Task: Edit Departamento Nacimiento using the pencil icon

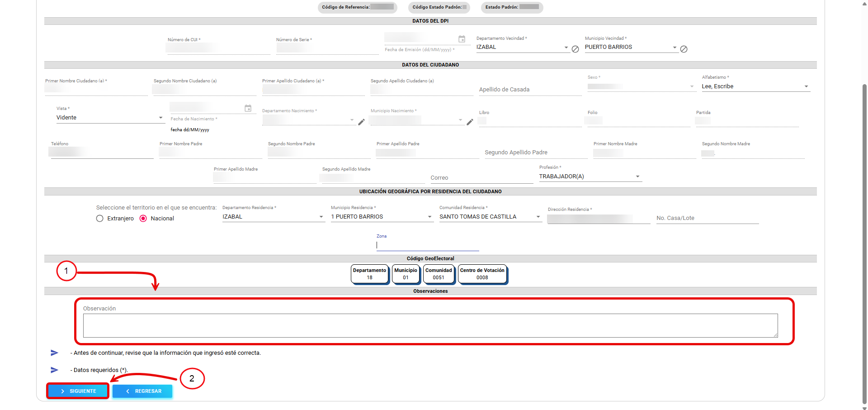Action: click(x=361, y=122)
